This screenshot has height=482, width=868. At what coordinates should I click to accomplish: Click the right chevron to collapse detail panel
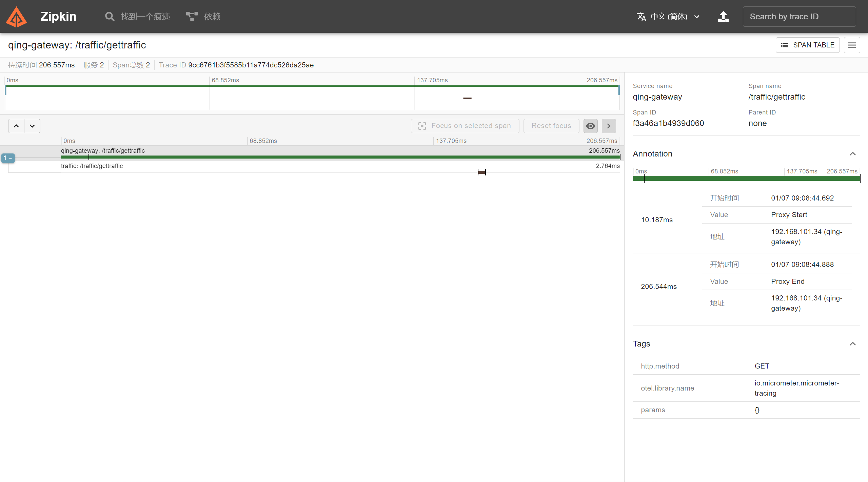tap(609, 126)
